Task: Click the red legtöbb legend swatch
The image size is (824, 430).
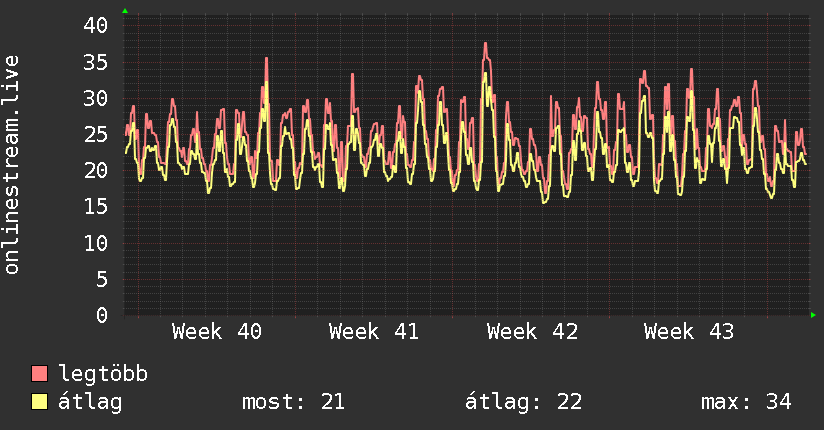Action: (x=40, y=374)
